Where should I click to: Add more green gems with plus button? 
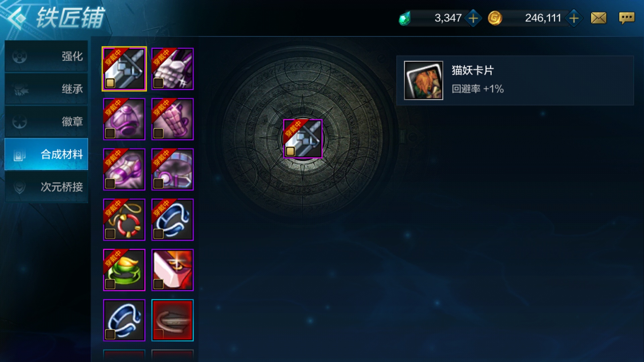[x=473, y=18]
